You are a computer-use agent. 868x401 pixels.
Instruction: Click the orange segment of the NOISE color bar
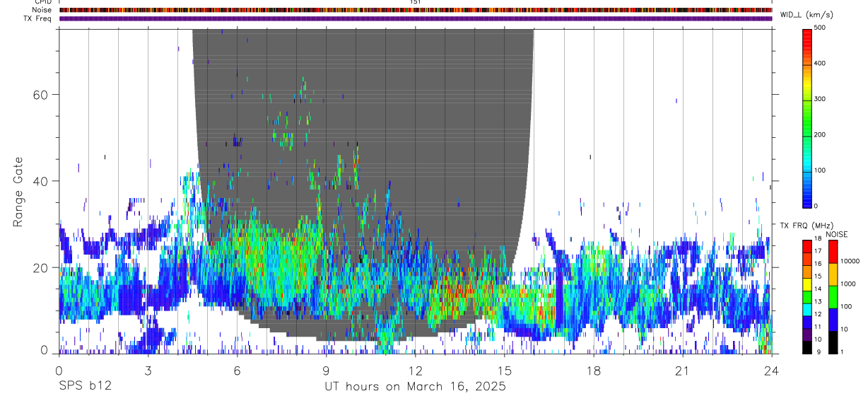833,274
